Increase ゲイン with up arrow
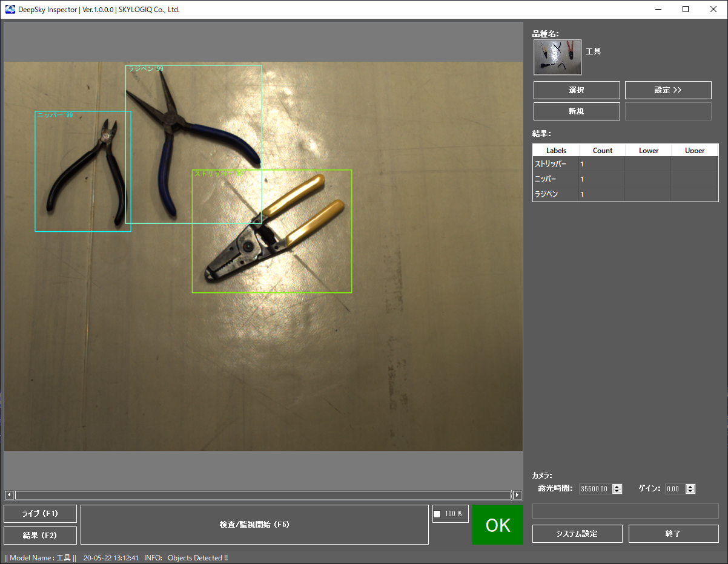This screenshot has height=564, width=728. tap(690, 487)
